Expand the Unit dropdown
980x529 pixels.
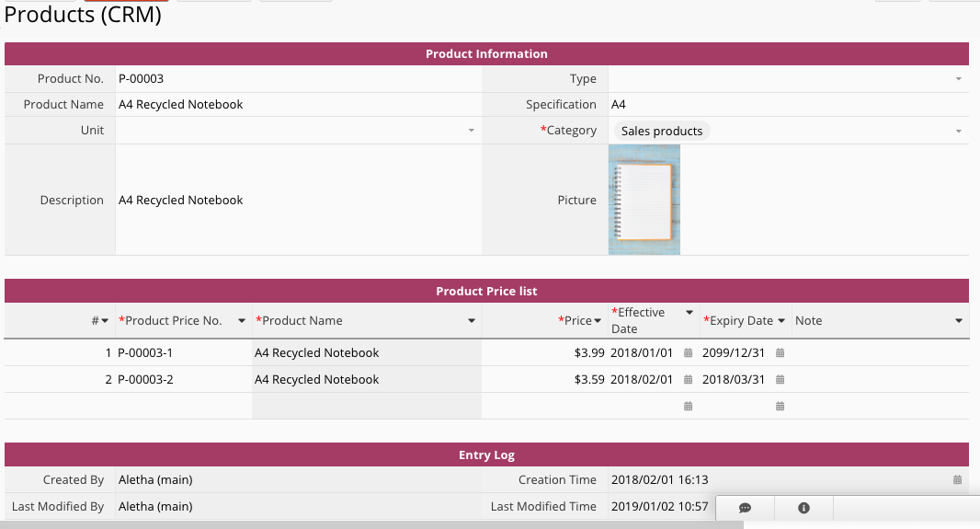coord(472,130)
